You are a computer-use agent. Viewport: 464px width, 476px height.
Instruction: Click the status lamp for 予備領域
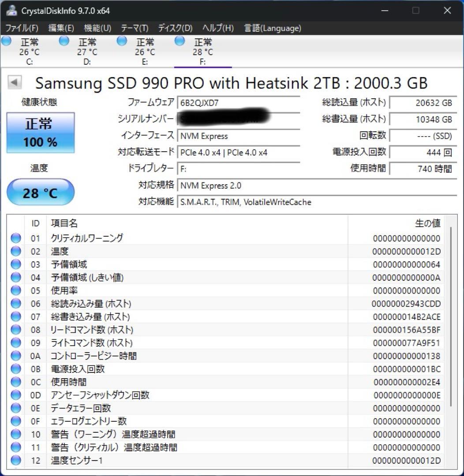pos(15,264)
